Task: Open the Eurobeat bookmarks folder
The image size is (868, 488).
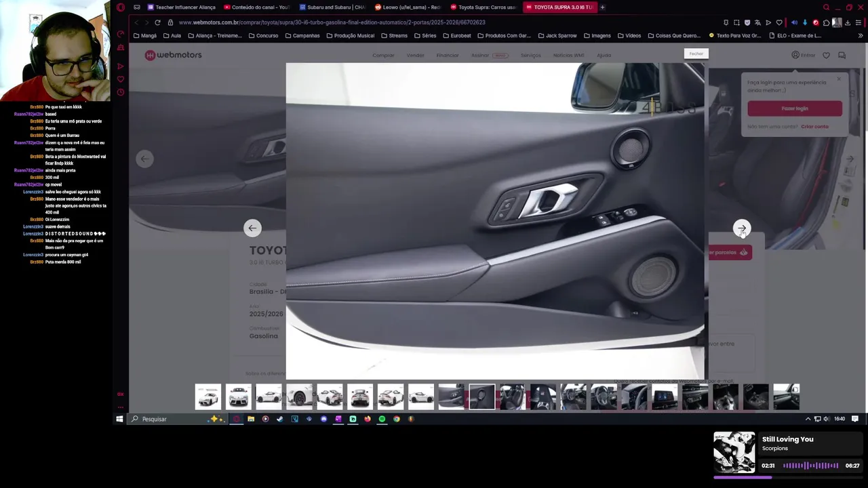Action: (x=456, y=36)
